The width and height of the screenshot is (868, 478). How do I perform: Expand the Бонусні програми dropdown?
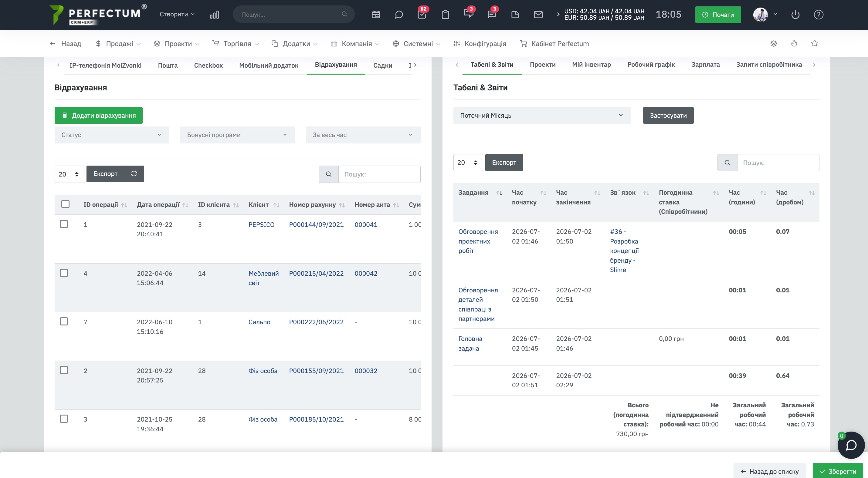pyautogui.click(x=237, y=135)
